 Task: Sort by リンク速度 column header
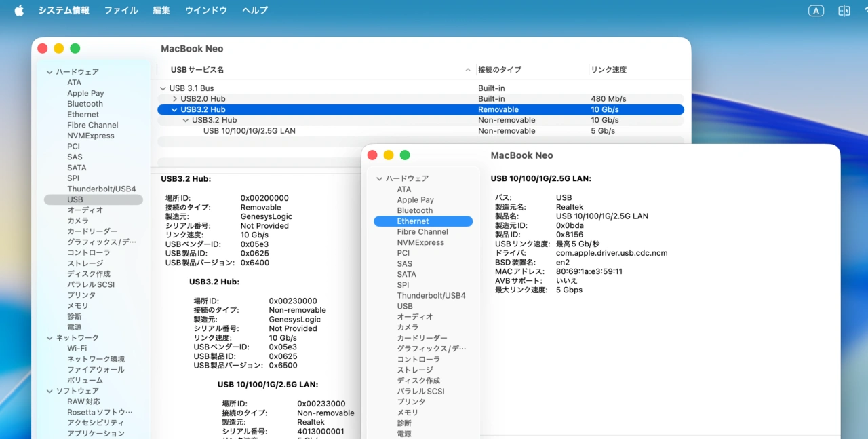608,70
